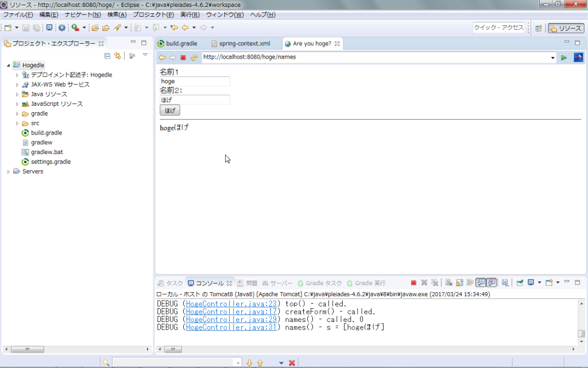Expand the JavaScript リソース node

click(17, 104)
